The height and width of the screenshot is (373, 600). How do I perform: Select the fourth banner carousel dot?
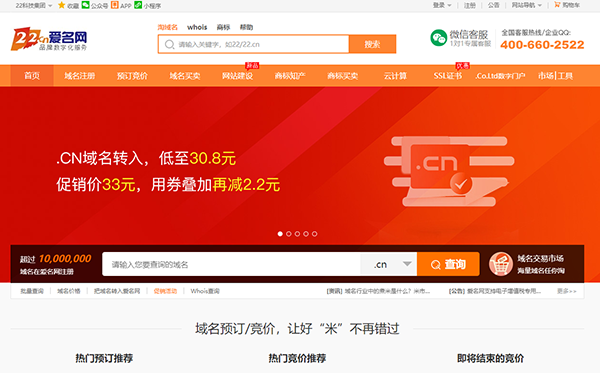[306, 234]
